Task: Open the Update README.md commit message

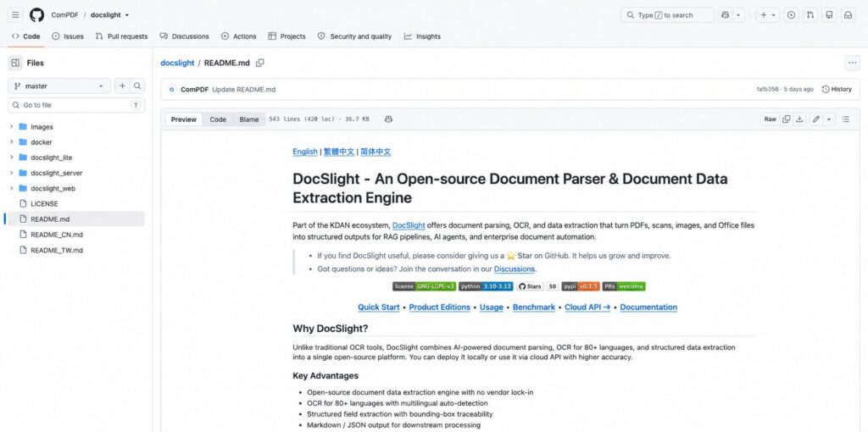Action: point(243,89)
